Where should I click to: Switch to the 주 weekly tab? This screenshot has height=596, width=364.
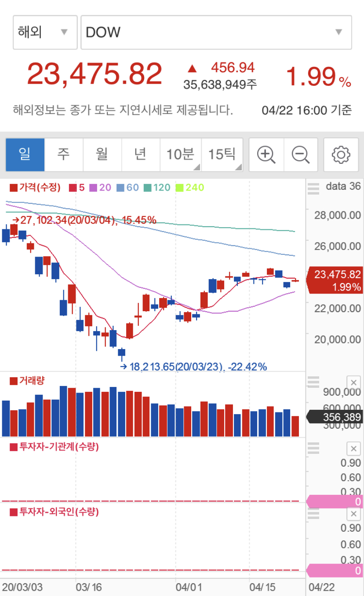(64, 155)
